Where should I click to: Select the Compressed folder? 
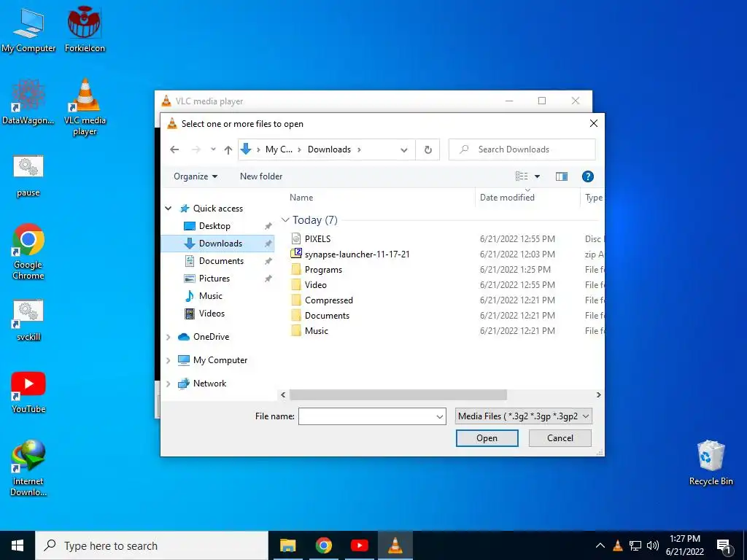coord(329,300)
